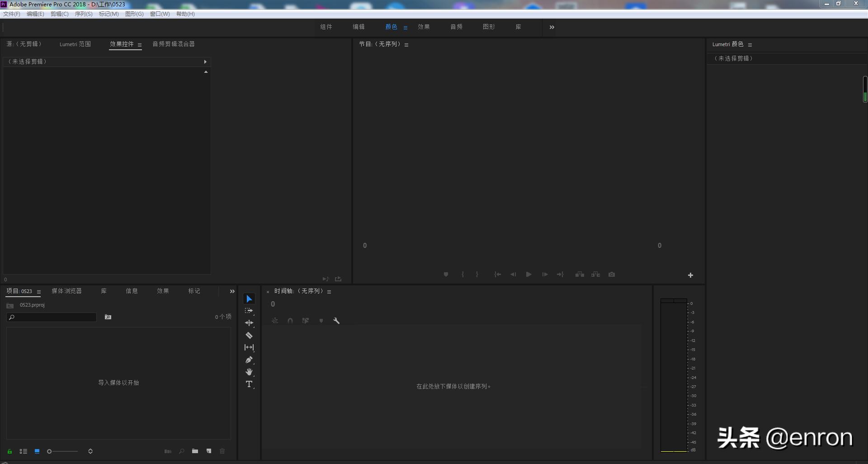Image resolution: width=868 pixels, height=464 pixels.
Task: Open timeline display settings wrench
Action: pyautogui.click(x=336, y=321)
